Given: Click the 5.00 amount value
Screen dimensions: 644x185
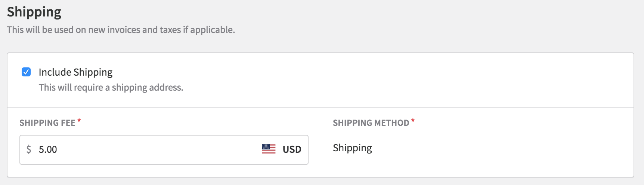Looking at the screenshot, I should (x=48, y=149).
